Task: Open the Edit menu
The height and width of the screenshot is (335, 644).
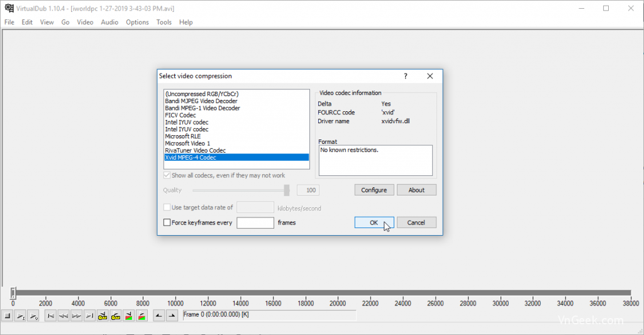Action: tap(27, 22)
